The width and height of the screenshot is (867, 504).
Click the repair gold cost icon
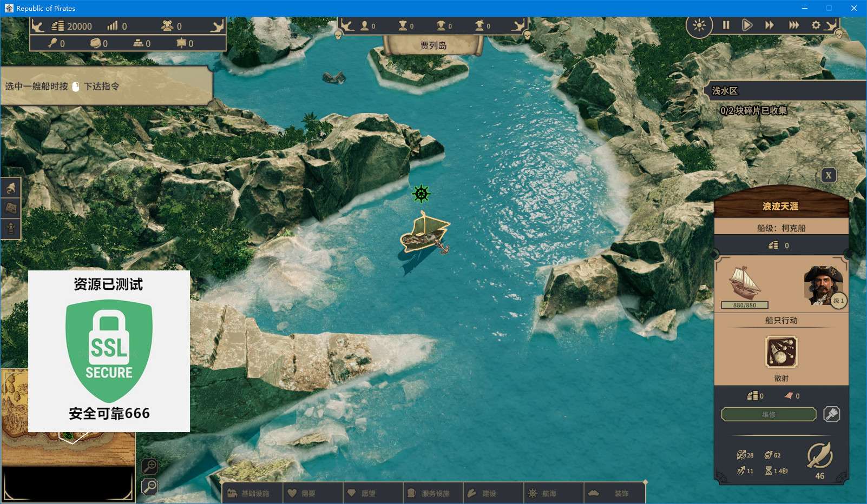[752, 396]
